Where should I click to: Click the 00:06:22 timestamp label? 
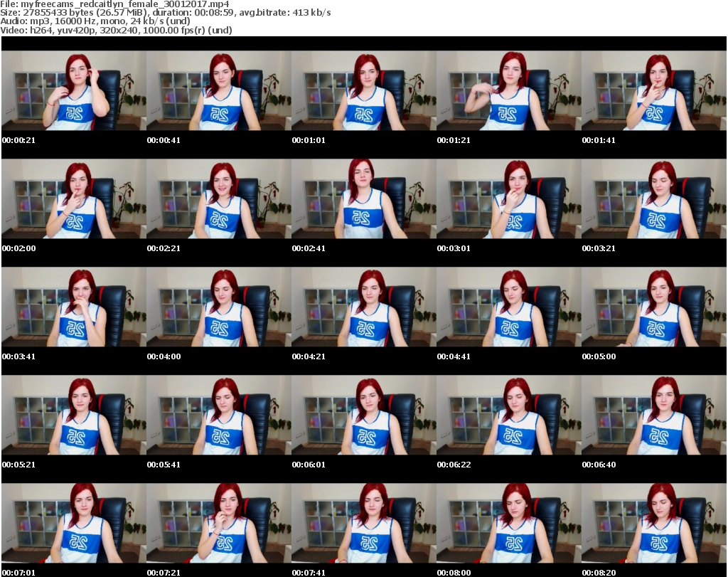(x=454, y=465)
